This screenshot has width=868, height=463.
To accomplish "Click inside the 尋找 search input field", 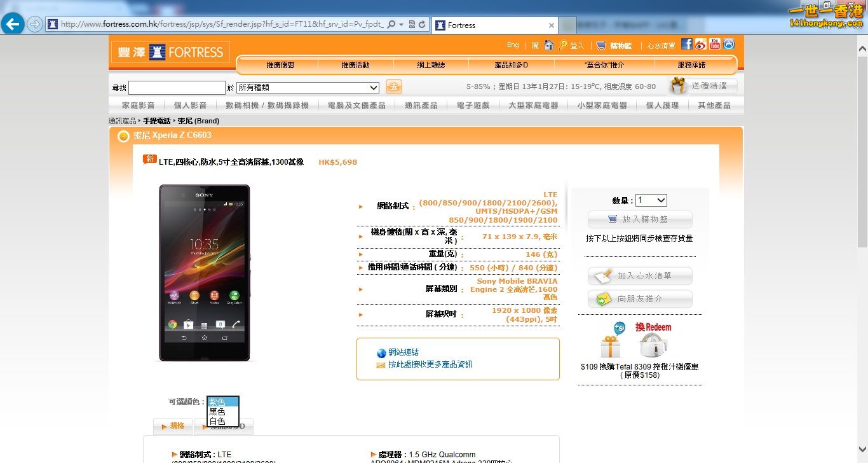I will pos(177,86).
